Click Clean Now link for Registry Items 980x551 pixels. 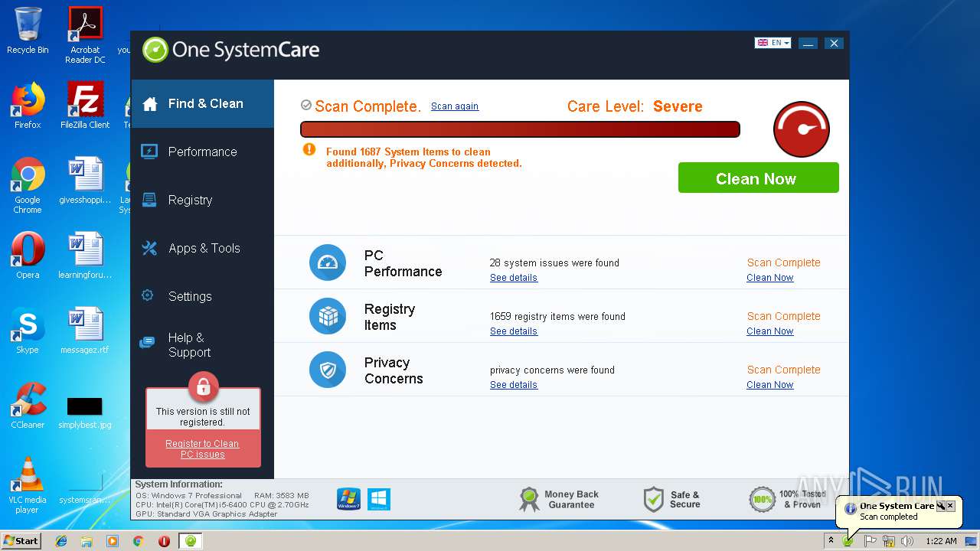click(770, 331)
